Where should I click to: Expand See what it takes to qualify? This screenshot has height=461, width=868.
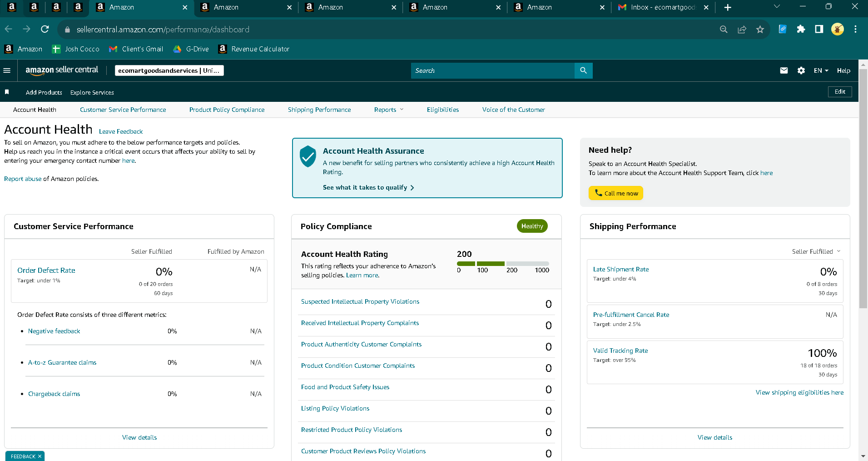[x=368, y=187]
